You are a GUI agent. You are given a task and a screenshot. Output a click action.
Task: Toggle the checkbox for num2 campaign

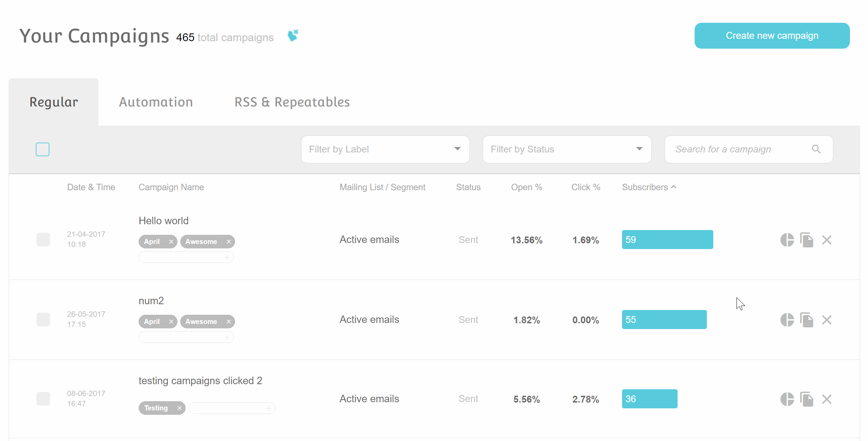coord(43,319)
